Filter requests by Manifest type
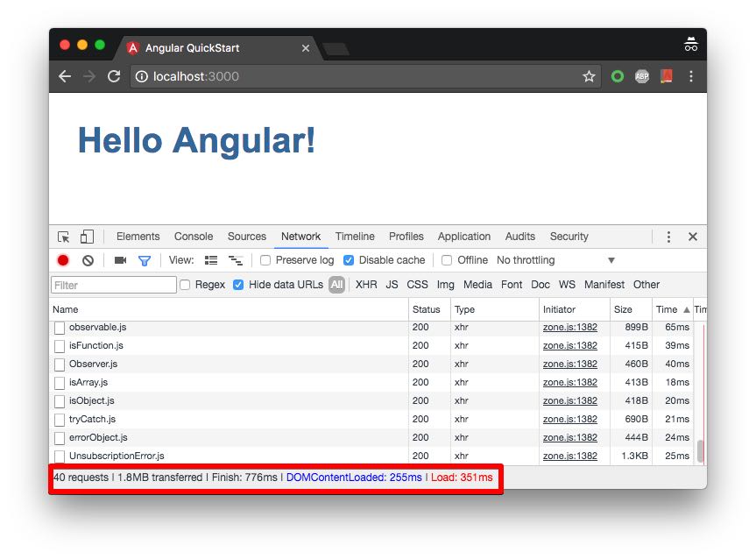756x559 pixels. tap(604, 285)
